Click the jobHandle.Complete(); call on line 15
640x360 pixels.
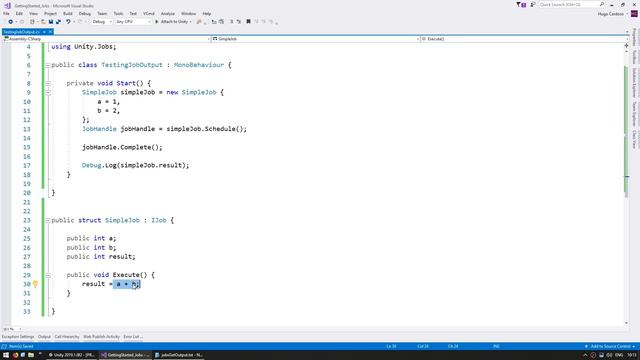pos(122,147)
